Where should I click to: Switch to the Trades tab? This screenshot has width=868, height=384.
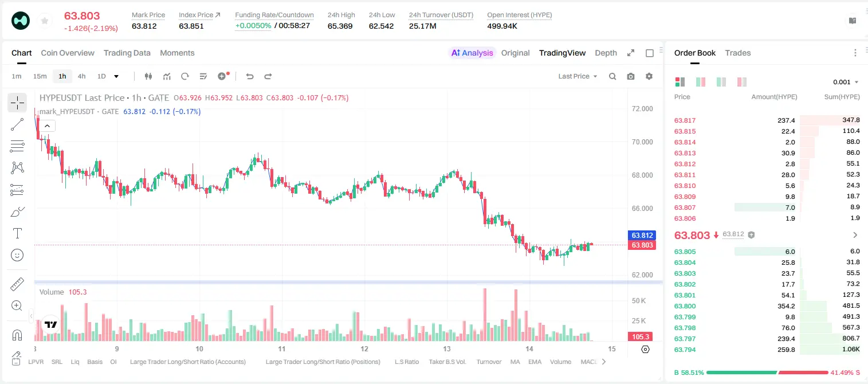coord(737,53)
